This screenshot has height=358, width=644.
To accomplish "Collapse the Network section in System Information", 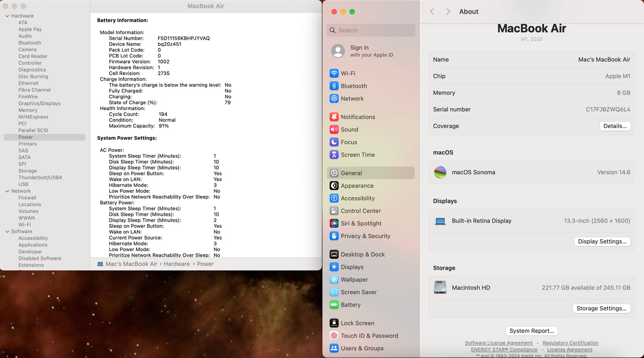I will click(x=7, y=191).
